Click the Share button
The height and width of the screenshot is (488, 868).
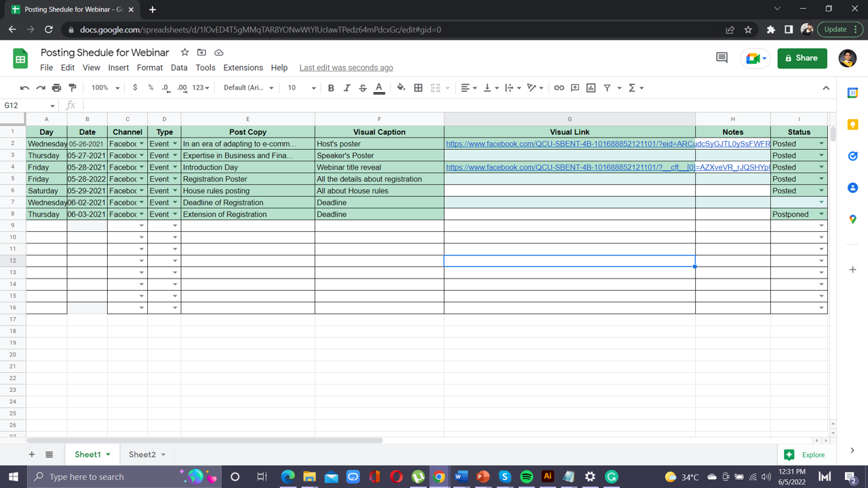tap(802, 58)
